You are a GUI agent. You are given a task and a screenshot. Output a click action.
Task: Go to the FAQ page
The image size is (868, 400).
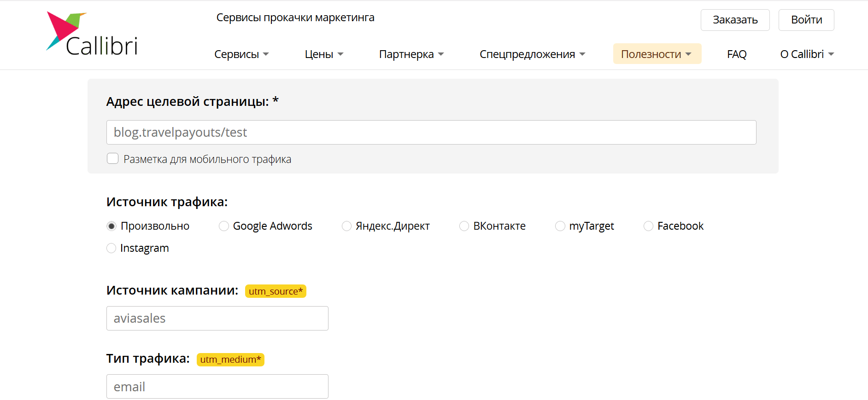[x=736, y=54]
